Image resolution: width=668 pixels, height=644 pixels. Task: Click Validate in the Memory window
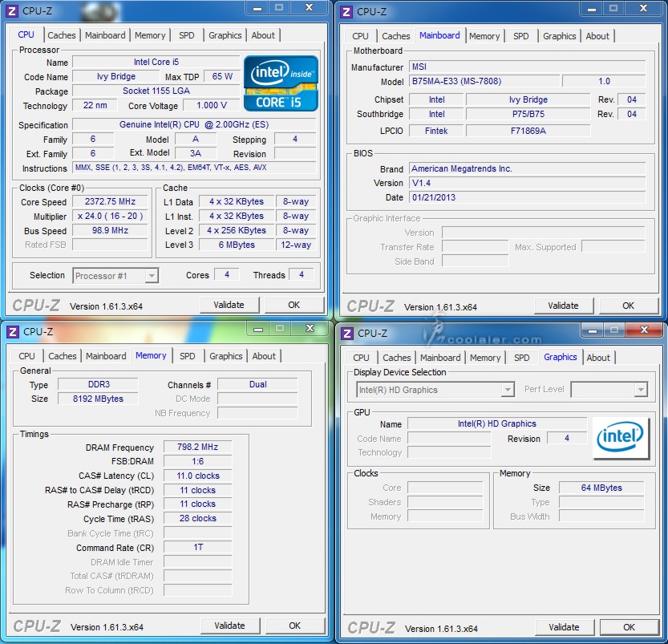[x=229, y=626]
